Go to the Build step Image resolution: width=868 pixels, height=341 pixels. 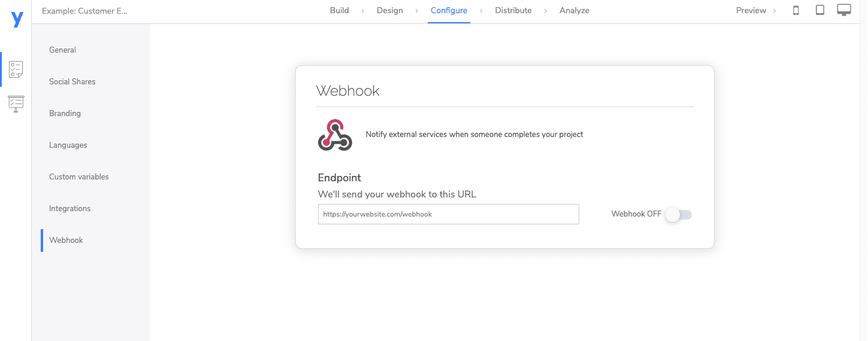click(339, 10)
